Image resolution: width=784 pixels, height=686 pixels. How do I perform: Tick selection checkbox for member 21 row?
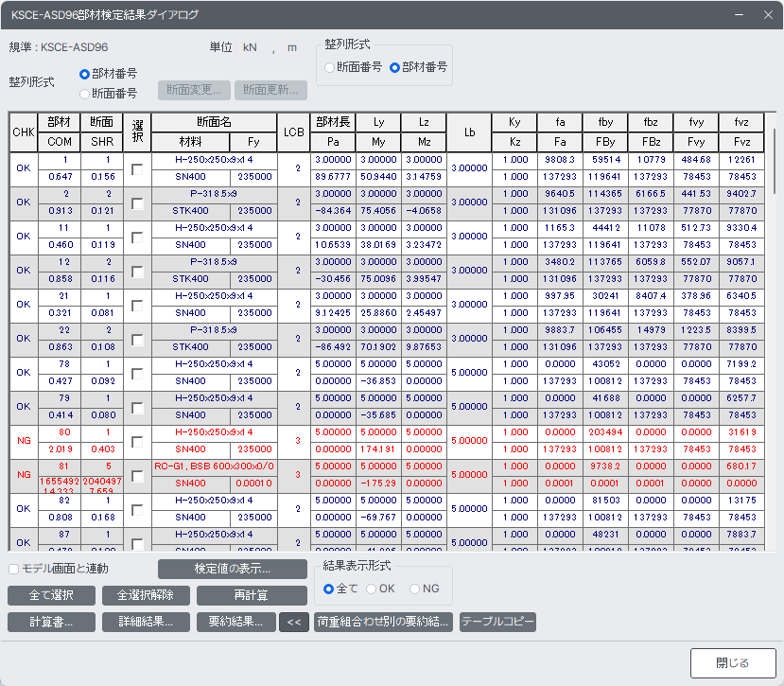coord(137,306)
